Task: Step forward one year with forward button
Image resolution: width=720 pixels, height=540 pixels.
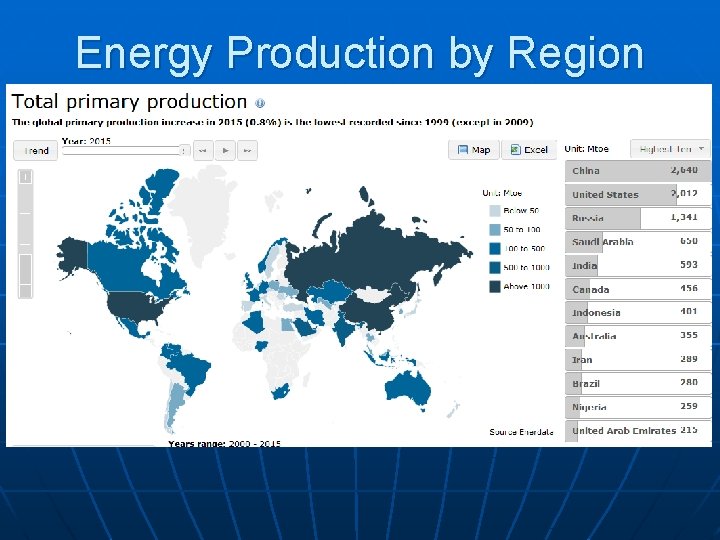Action: tap(248, 151)
